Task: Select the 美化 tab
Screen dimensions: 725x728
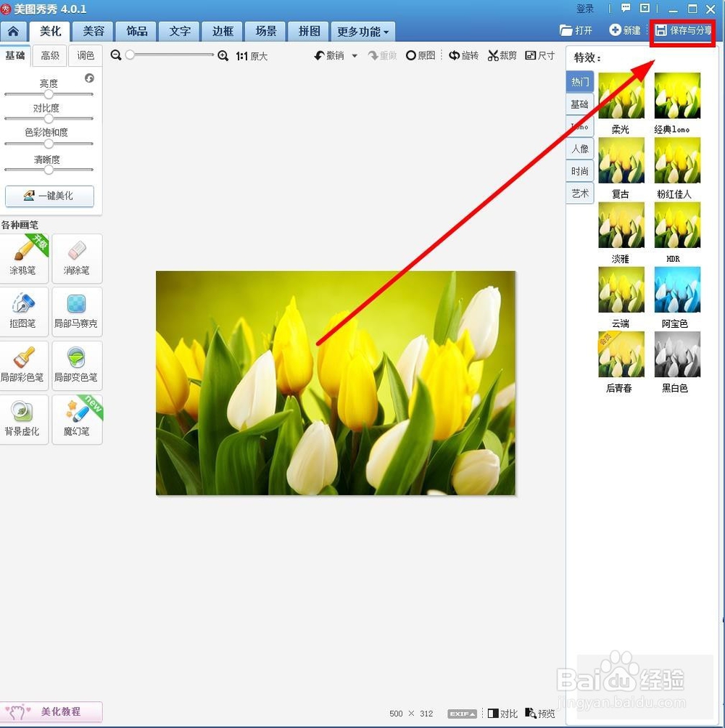Action: [50, 32]
